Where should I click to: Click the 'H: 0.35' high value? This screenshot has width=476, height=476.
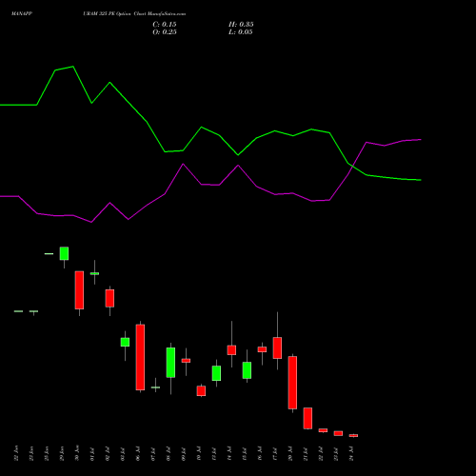click(241, 25)
